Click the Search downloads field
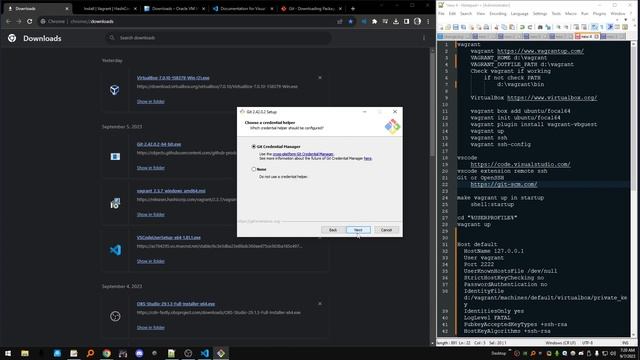This screenshot has height=360, width=640. pos(218,38)
